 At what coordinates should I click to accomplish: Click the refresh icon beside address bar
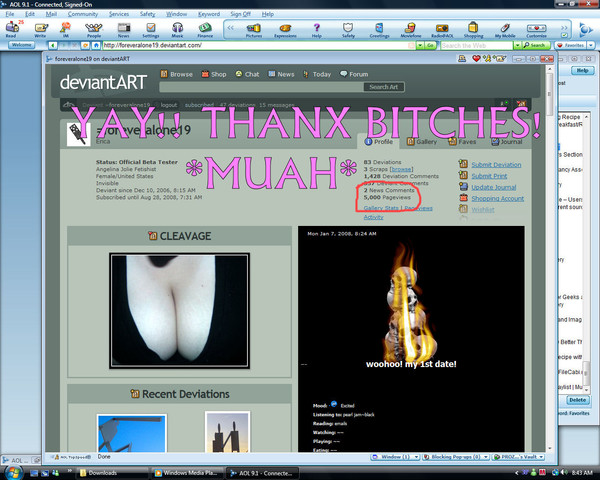pos(85,46)
